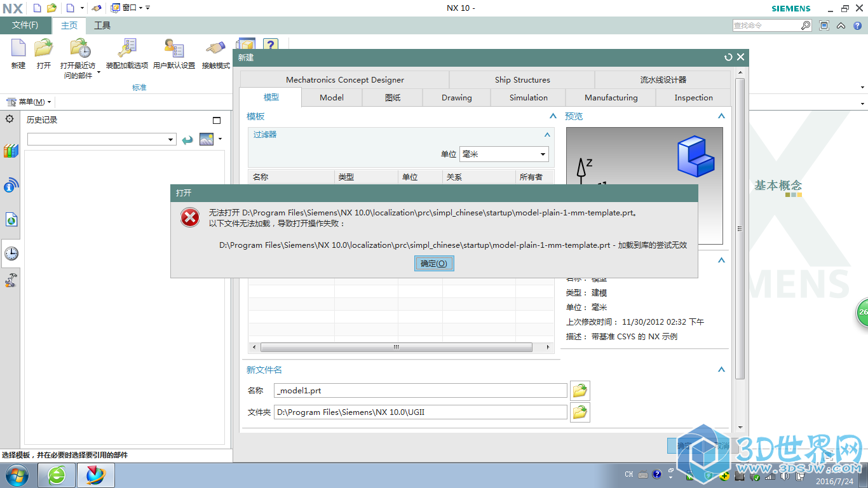Select the 图纸 tab
Image resolution: width=868 pixels, height=488 pixels.
pyautogui.click(x=393, y=97)
